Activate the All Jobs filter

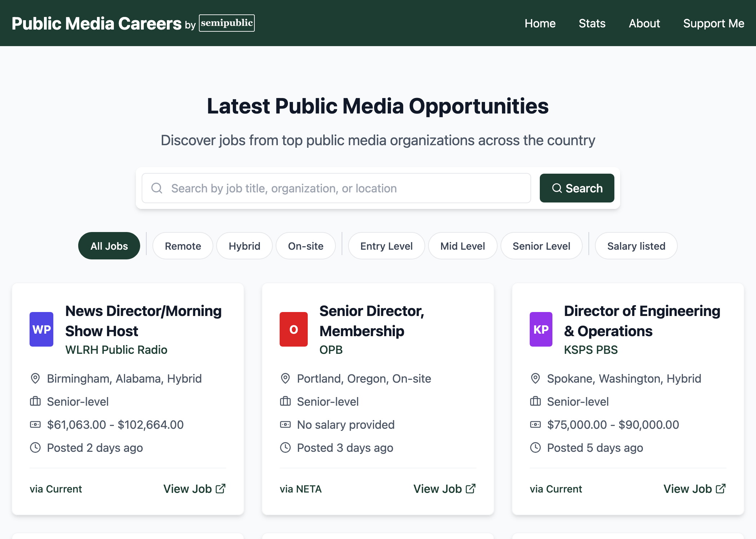pyautogui.click(x=109, y=246)
